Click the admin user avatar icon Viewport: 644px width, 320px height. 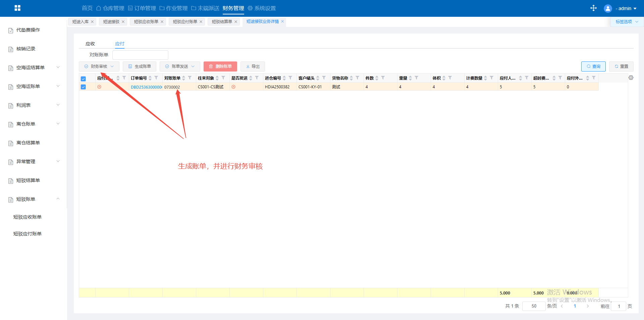tap(607, 8)
